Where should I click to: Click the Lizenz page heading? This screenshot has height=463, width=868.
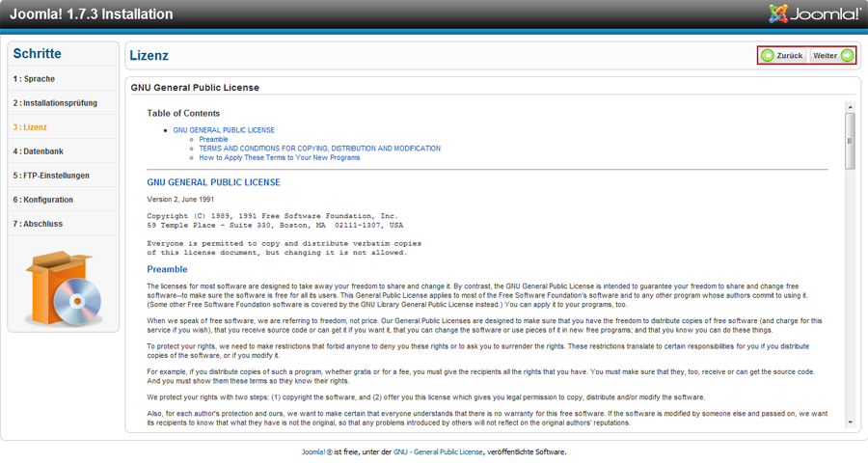pos(149,55)
